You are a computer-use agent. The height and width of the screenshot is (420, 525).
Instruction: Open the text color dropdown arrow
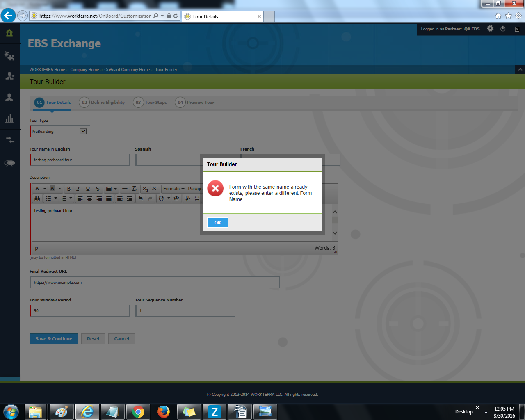(45, 189)
